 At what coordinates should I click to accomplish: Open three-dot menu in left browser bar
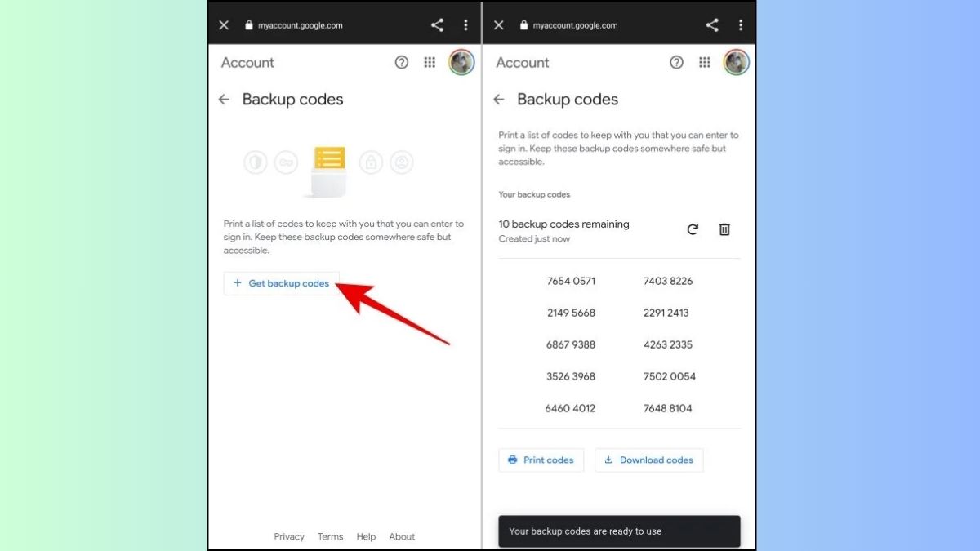(465, 25)
